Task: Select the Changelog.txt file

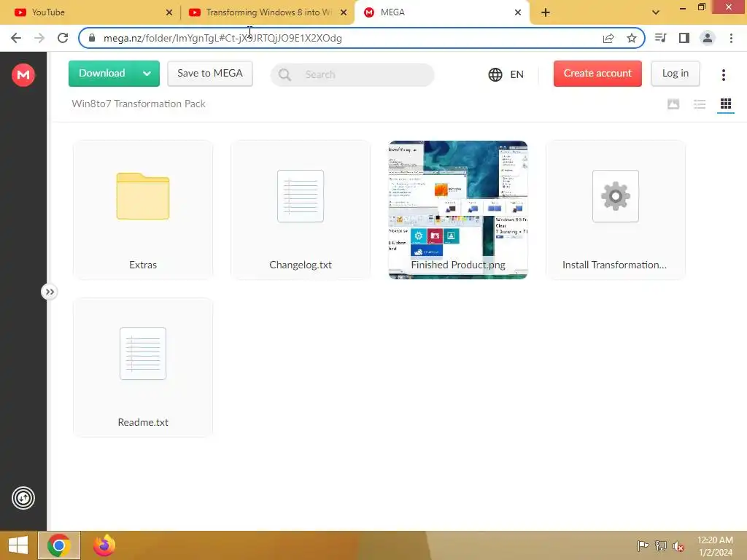Action: point(301,209)
